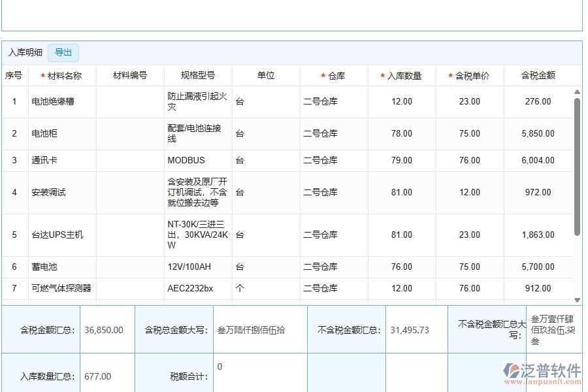Click the 入库数量 column header
Image resolution: width=588 pixels, height=392 pixels.
click(403, 75)
